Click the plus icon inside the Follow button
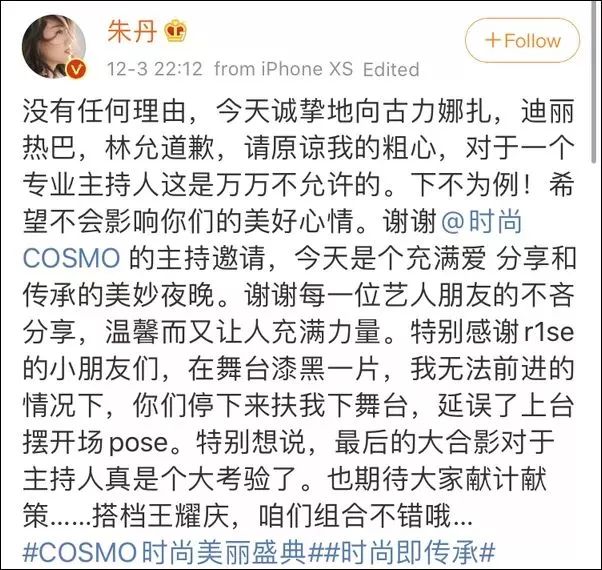The image size is (602, 570). [x=493, y=40]
